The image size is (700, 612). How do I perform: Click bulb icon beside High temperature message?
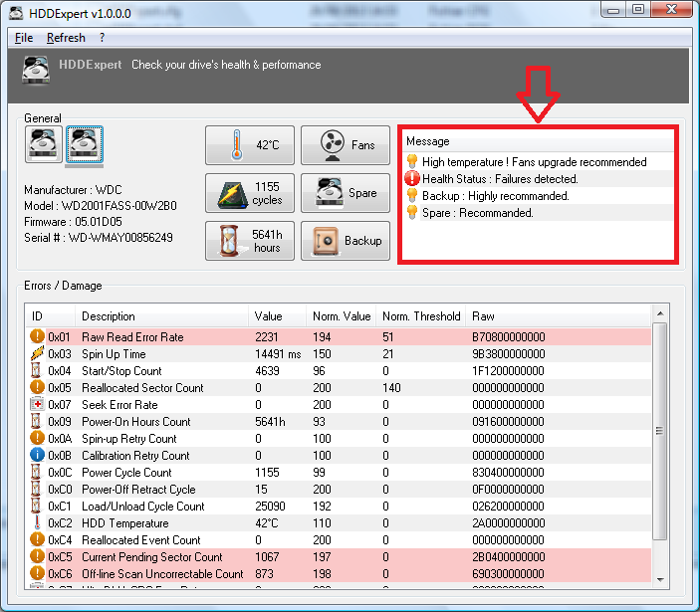coord(411,161)
